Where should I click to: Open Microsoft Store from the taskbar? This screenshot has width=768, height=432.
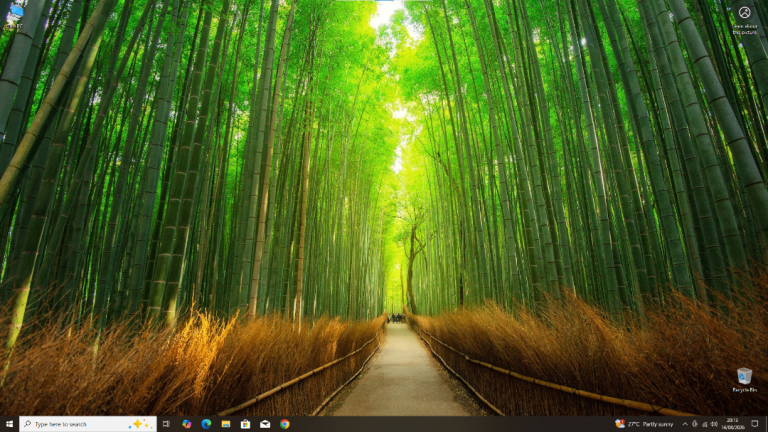(x=245, y=424)
